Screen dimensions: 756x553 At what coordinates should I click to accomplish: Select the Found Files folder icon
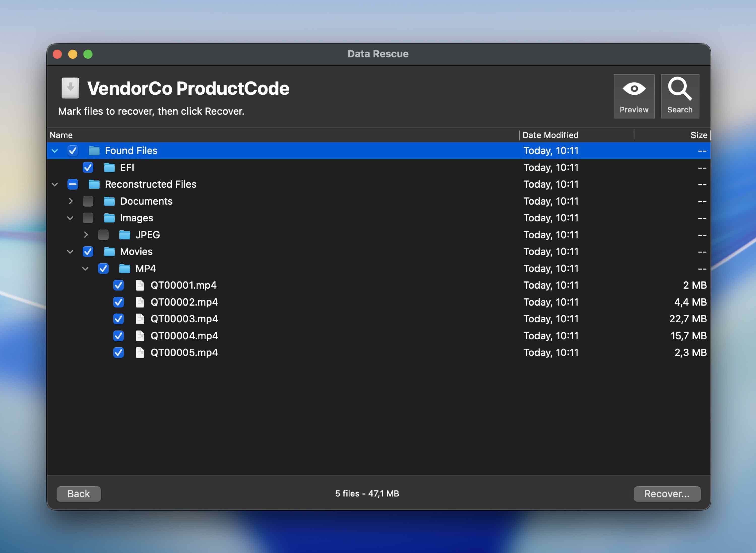point(94,151)
